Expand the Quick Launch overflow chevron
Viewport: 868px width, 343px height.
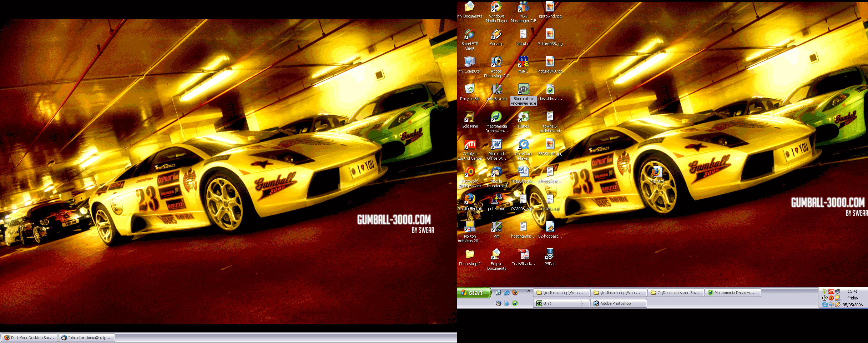coord(529,291)
